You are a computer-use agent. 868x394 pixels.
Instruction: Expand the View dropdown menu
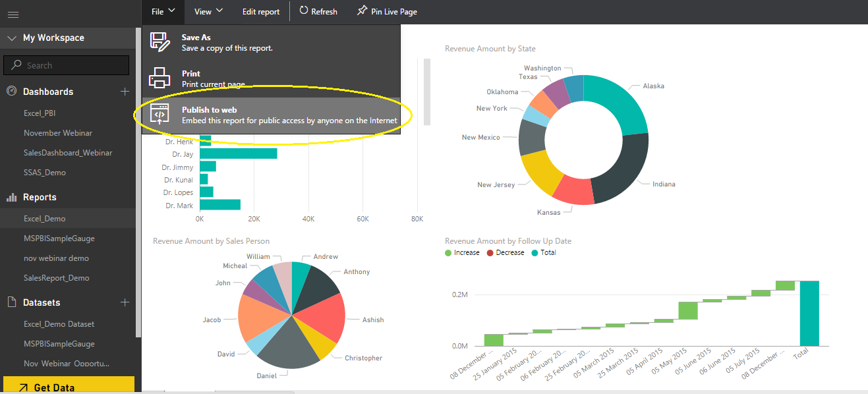[x=208, y=11]
